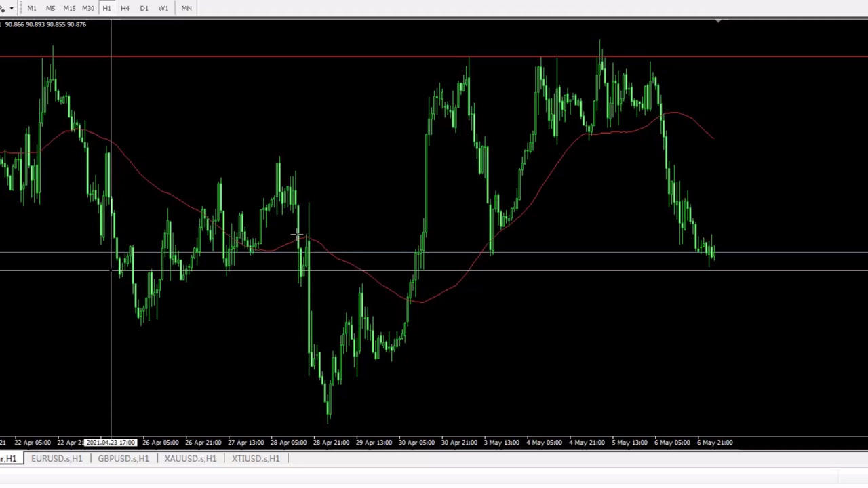Switch chart to M1 timeframe
Viewport: 868px width, 488px height.
tap(32, 8)
